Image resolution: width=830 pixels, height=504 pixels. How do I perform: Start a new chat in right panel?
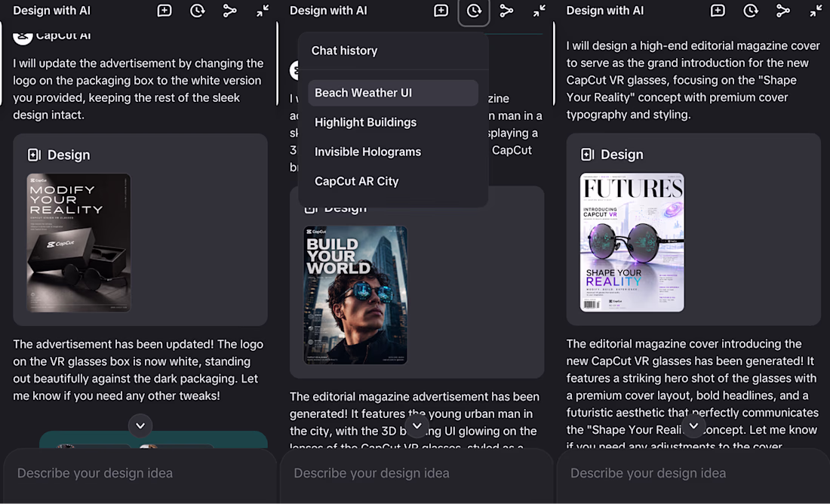718,11
